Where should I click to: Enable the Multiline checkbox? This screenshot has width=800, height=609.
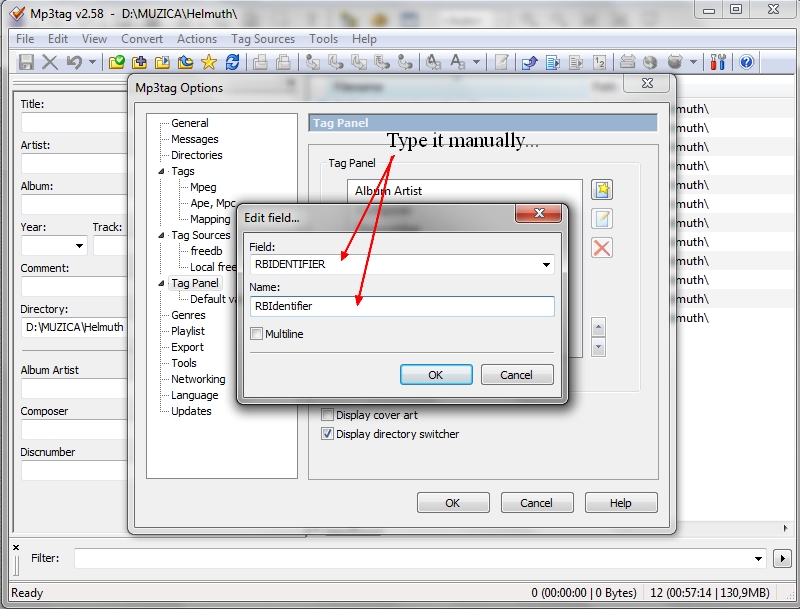point(257,334)
